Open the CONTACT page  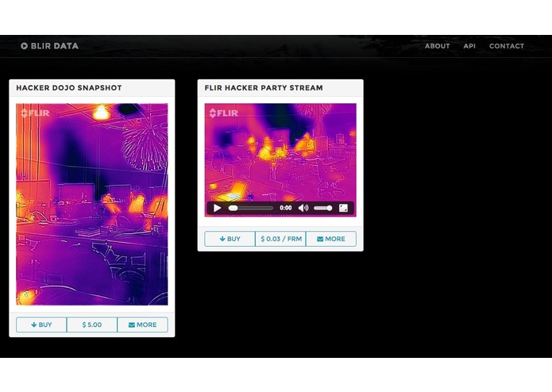pyautogui.click(x=506, y=46)
